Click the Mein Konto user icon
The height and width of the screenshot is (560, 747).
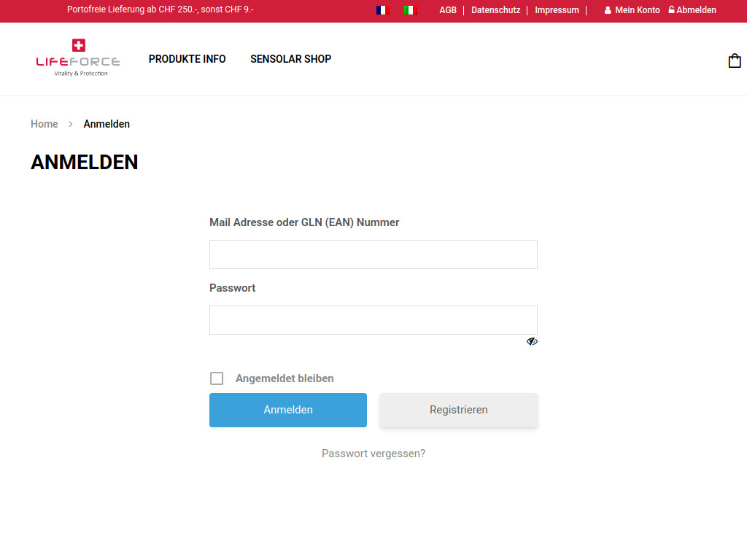coord(608,10)
